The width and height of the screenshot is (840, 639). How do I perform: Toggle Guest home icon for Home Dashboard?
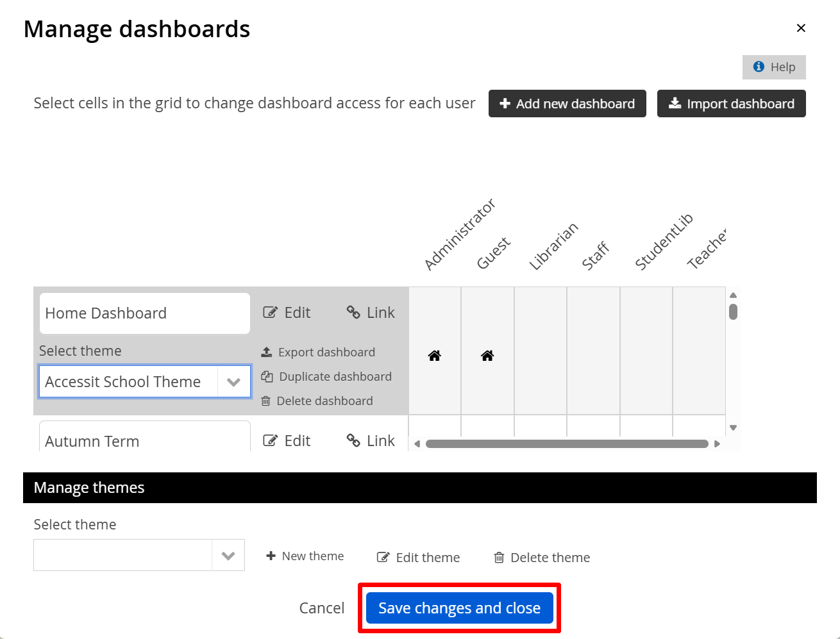click(x=487, y=356)
